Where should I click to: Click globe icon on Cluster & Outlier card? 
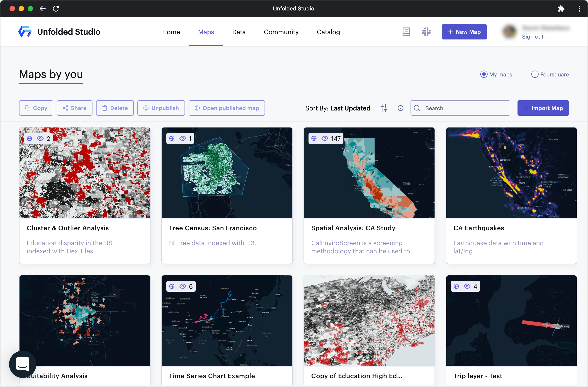(x=29, y=138)
